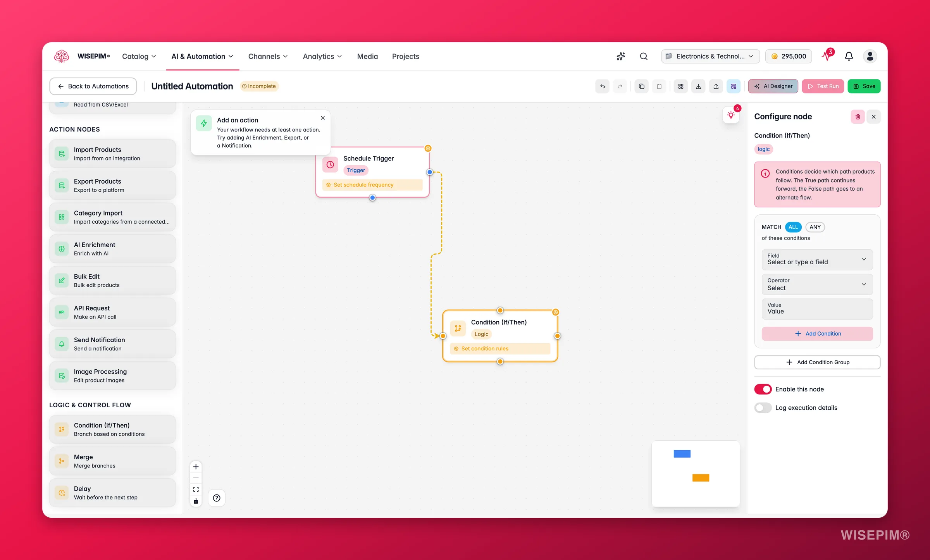Fit canvas view to screen
This screenshot has width=930, height=560.
point(196,489)
